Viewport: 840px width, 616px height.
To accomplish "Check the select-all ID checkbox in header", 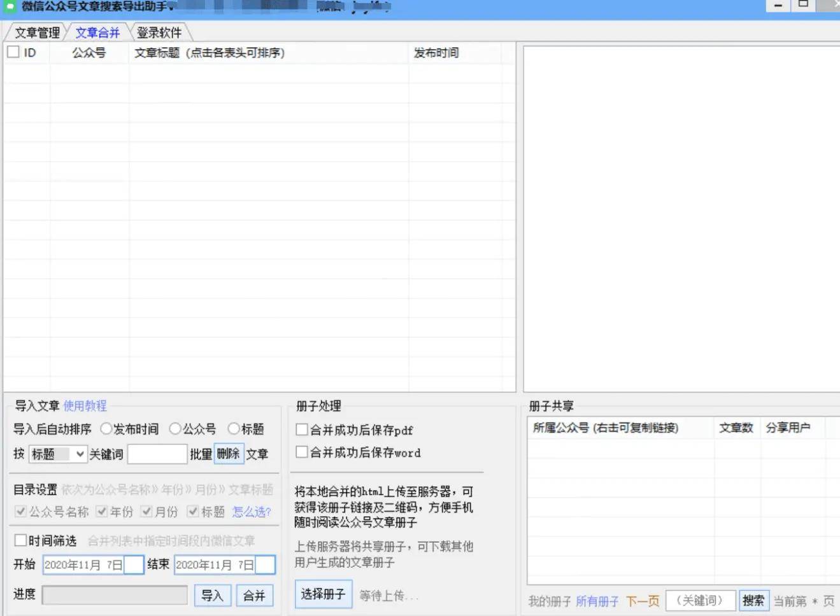I will pyautogui.click(x=13, y=52).
